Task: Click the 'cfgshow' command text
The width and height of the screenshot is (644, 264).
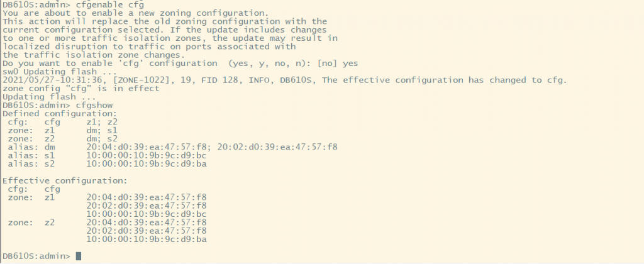Action: (x=94, y=105)
